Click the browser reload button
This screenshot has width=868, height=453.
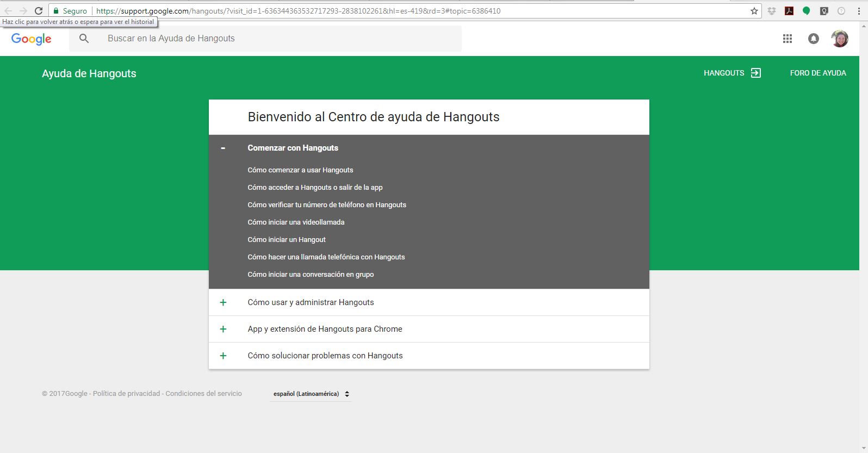point(39,11)
